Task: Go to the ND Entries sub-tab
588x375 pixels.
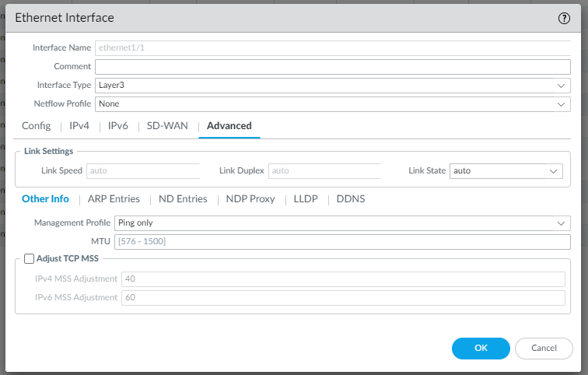Action: (183, 199)
